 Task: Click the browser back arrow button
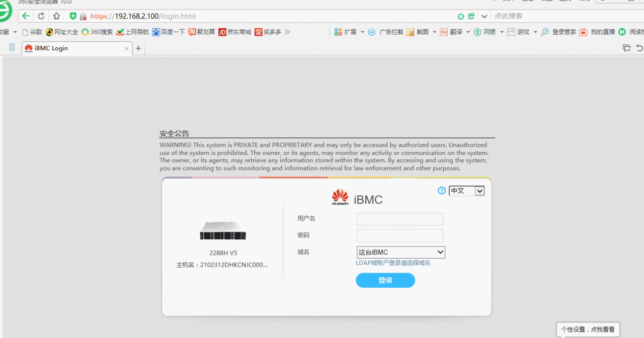(x=26, y=16)
